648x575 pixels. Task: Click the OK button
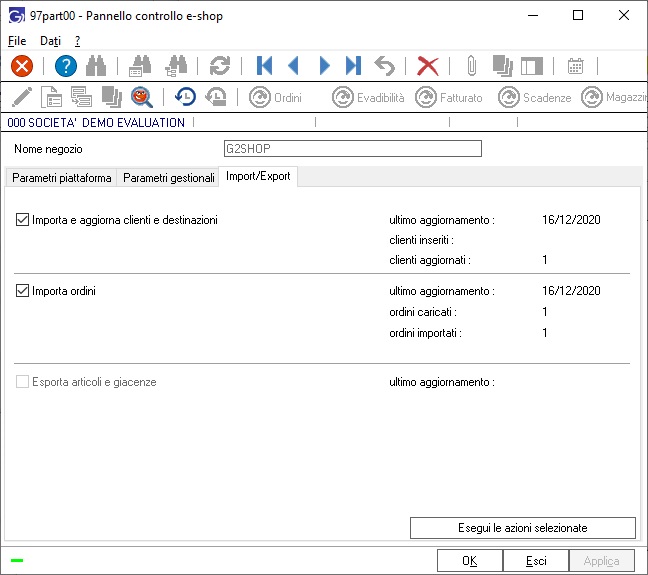pos(469,561)
